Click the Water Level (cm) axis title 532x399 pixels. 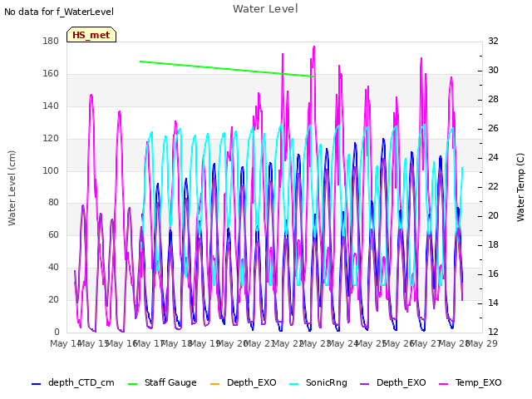12,189
